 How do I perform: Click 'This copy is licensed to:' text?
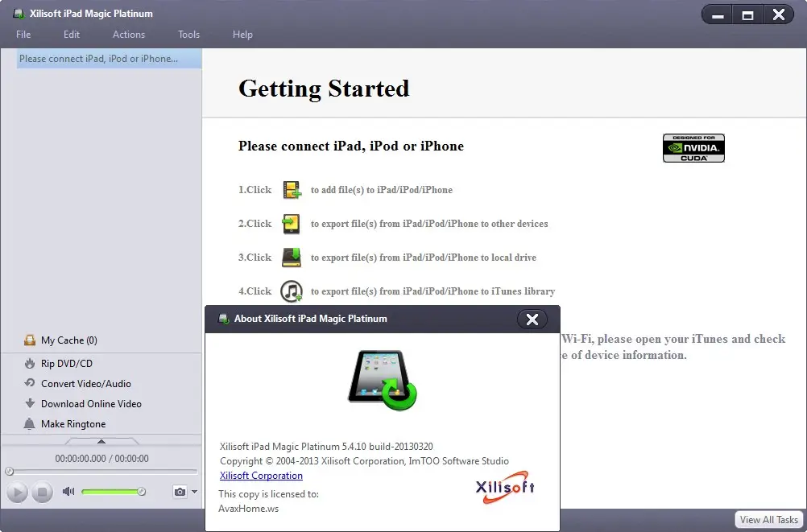[x=269, y=494]
